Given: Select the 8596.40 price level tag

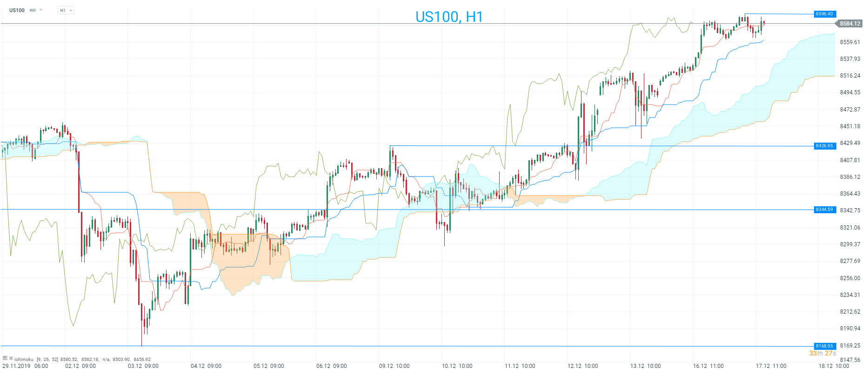Looking at the screenshot, I should (824, 14).
